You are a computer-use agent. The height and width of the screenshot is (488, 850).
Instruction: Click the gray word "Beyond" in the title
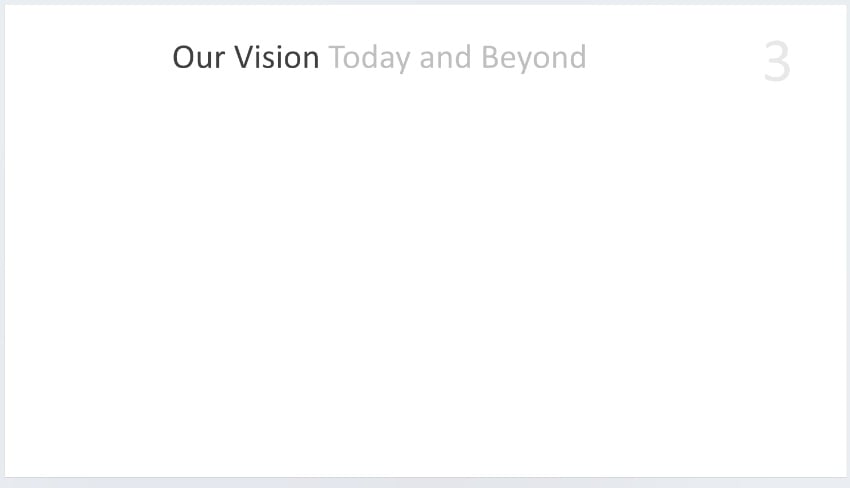coord(533,58)
